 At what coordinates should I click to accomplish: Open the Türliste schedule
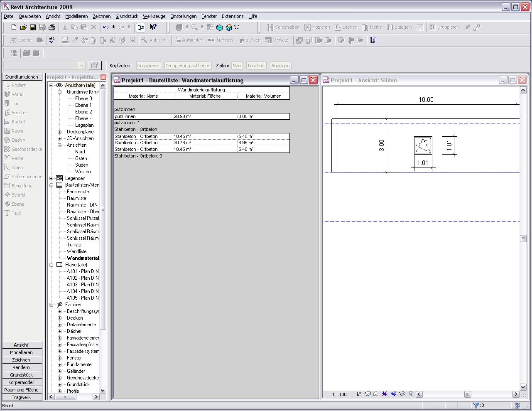click(x=74, y=245)
